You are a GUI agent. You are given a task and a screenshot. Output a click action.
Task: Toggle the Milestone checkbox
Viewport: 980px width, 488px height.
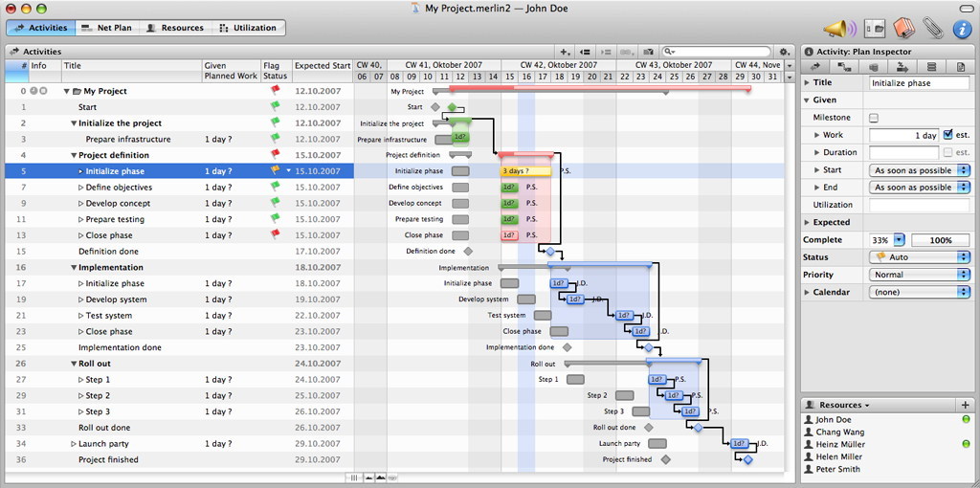point(874,118)
